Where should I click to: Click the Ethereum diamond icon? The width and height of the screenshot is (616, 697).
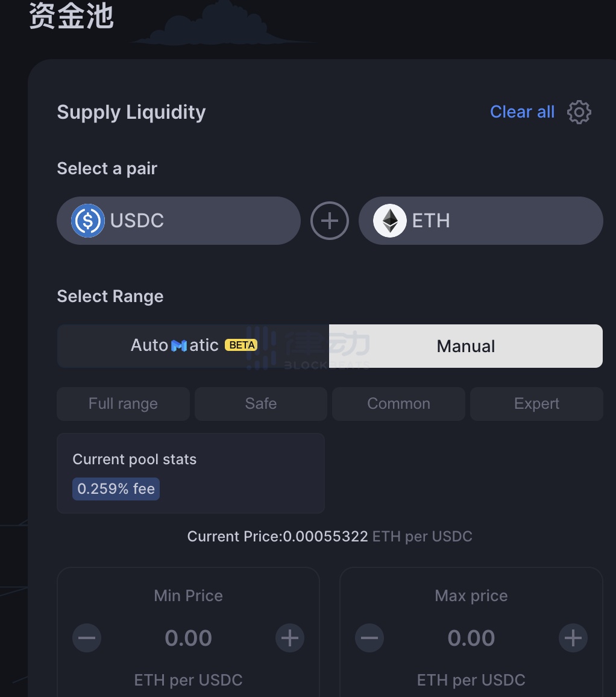(390, 221)
